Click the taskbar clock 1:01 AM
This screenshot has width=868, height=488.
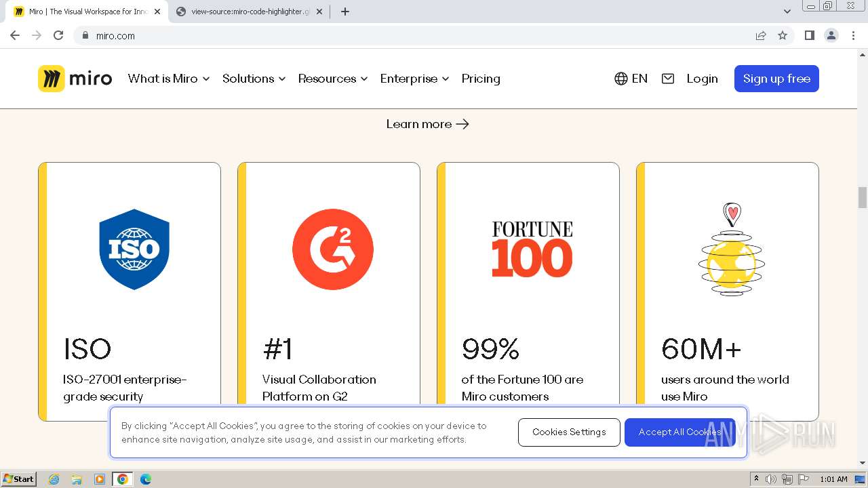click(x=833, y=479)
